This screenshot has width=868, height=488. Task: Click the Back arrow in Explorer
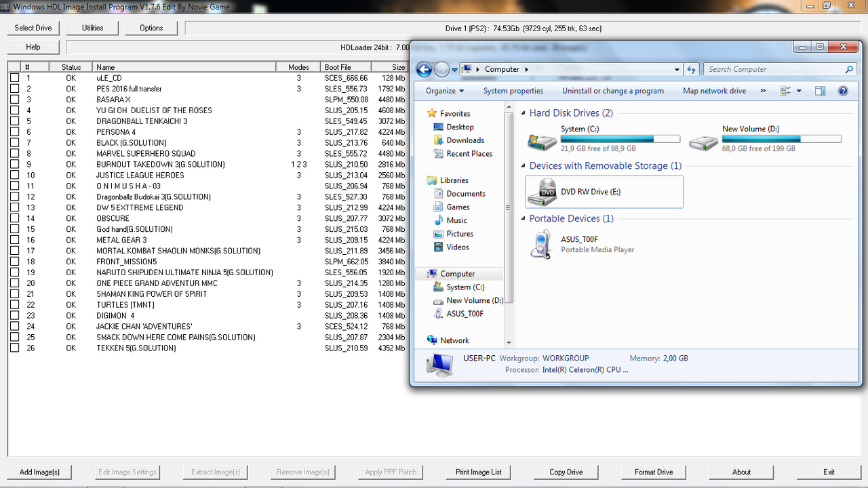click(424, 69)
